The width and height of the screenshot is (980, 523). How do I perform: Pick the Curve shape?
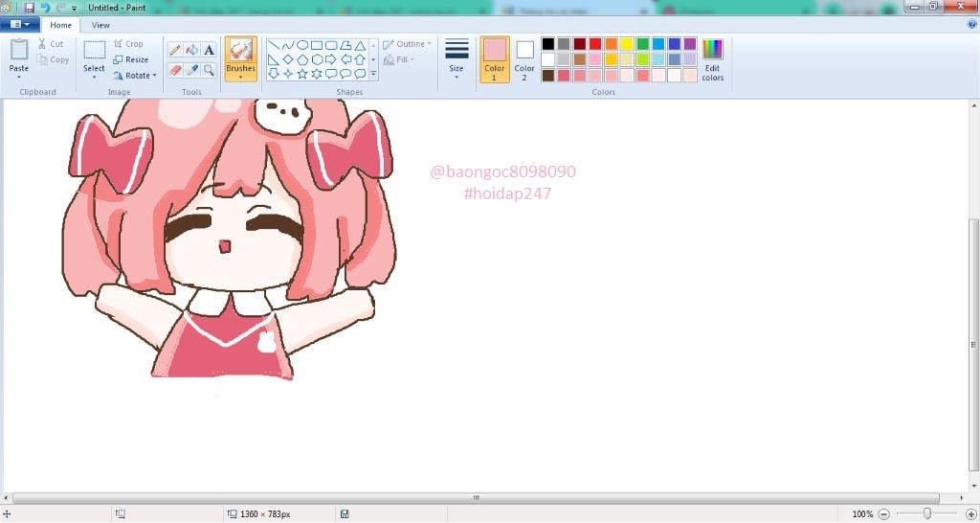288,46
